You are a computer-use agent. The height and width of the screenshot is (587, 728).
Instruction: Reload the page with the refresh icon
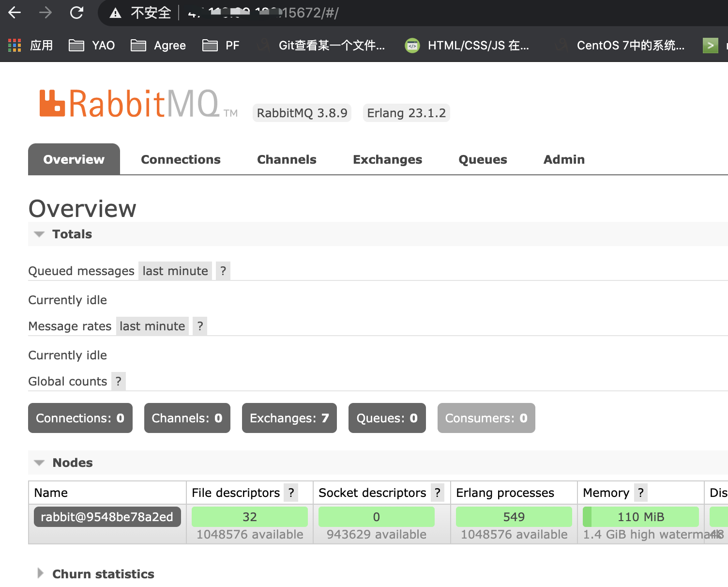click(x=76, y=13)
